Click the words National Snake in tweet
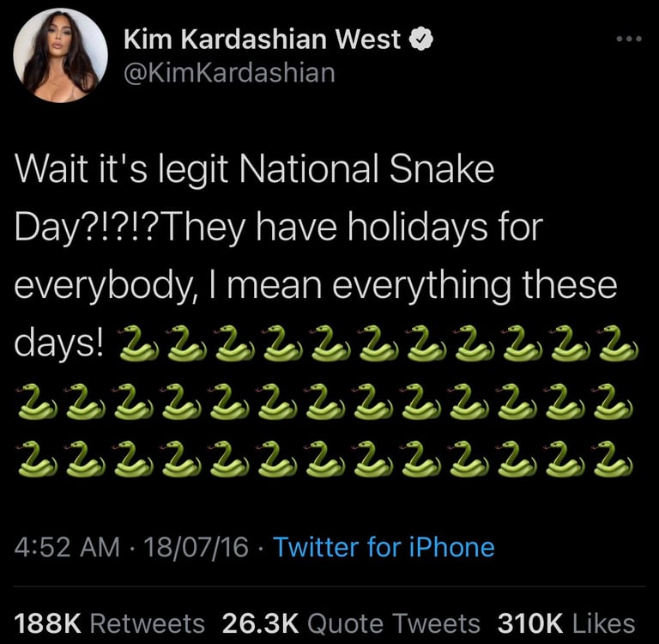This screenshot has height=644, width=659. [x=366, y=169]
